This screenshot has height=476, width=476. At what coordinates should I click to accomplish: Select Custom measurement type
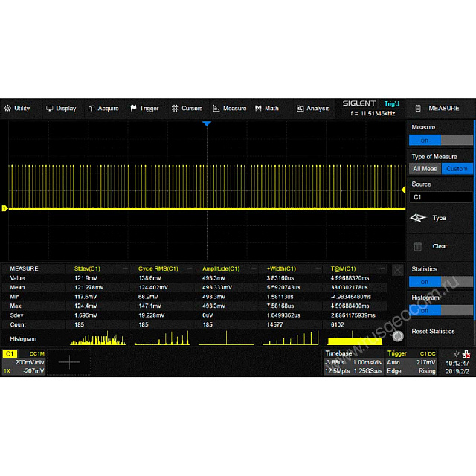click(x=457, y=169)
